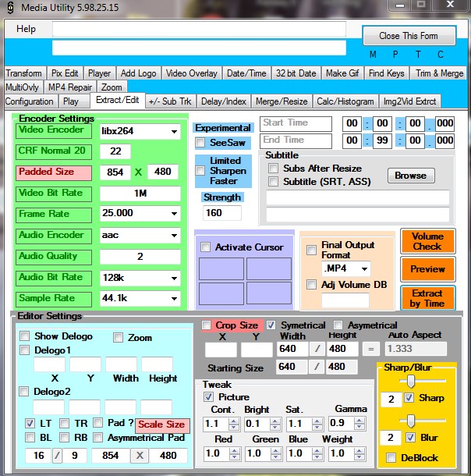The height and width of the screenshot is (476, 471).
Task: Adjust the Blur slider handle
Action: pyautogui.click(x=411, y=421)
